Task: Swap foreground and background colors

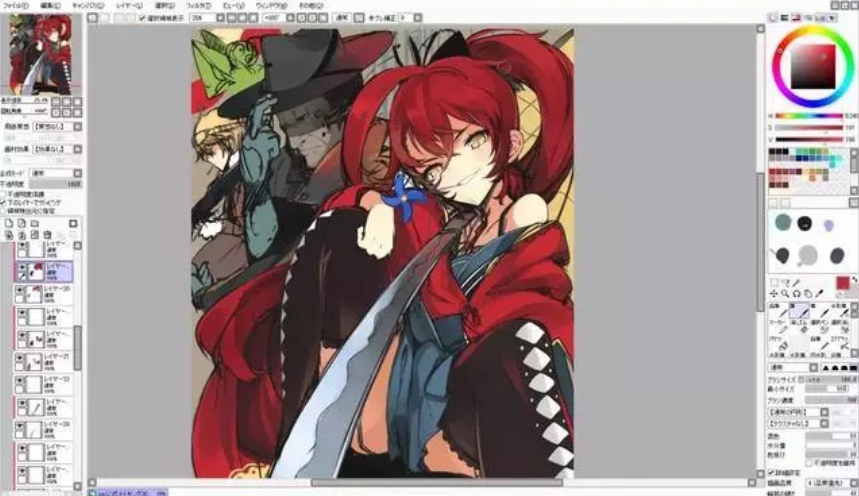Action: click(854, 280)
